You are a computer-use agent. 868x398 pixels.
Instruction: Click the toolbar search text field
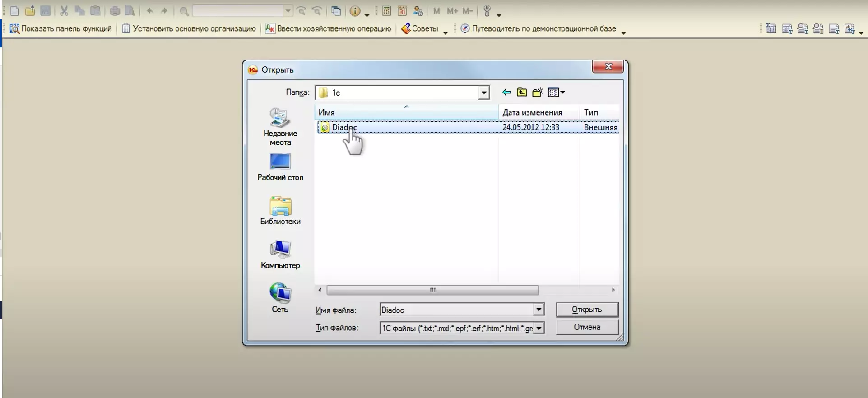pyautogui.click(x=238, y=11)
